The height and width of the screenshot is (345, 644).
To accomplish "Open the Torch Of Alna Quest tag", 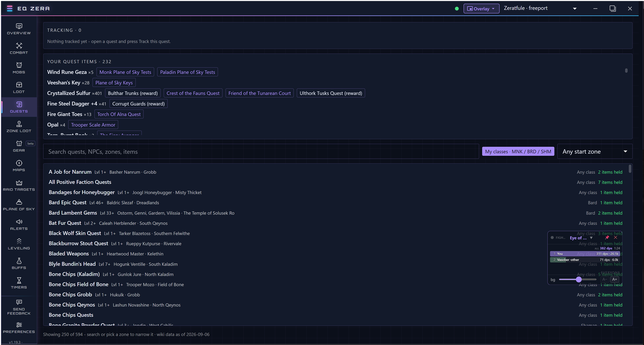I will pyautogui.click(x=119, y=114).
